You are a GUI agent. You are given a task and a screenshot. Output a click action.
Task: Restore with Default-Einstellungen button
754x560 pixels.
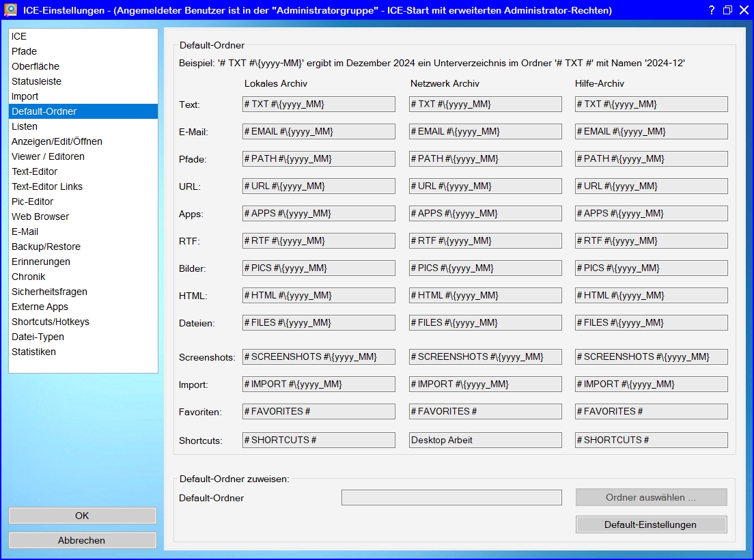651,525
